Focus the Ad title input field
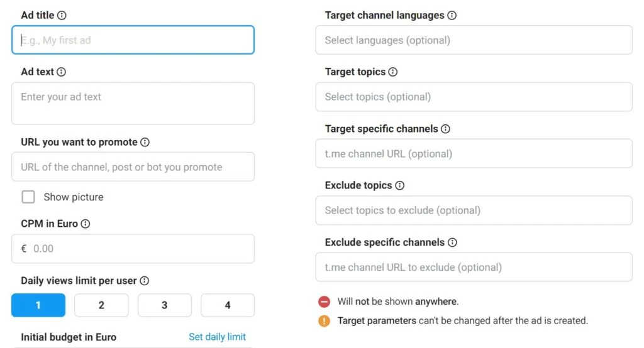 pos(133,40)
